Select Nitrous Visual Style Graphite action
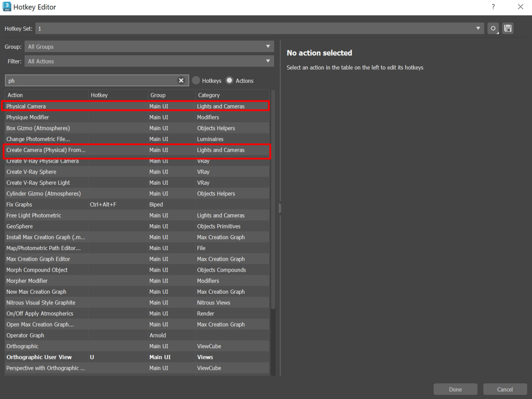Viewport: 532px width, 399px height. tap(137, 302)
